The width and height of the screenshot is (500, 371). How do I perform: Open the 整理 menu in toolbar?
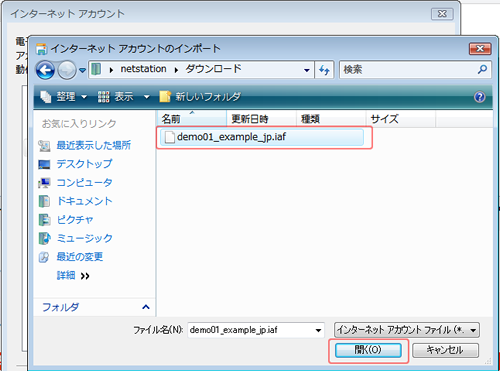tap(63, 97)
